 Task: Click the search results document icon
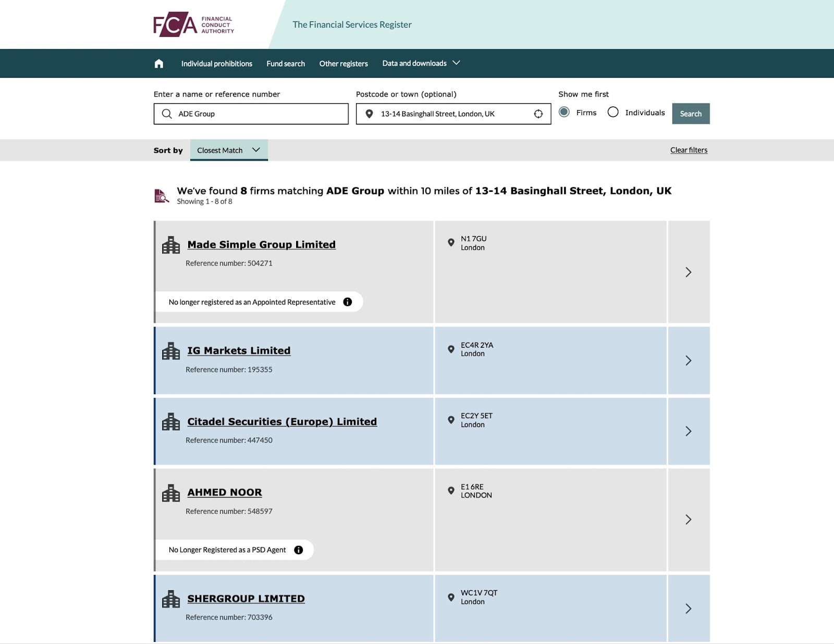(x=162, y=196)
